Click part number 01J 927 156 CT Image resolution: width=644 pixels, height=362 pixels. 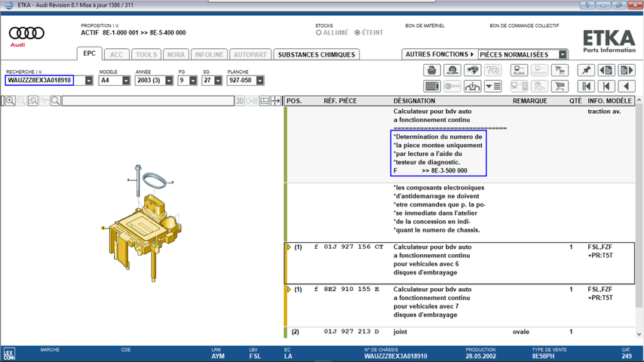[353, 247]
